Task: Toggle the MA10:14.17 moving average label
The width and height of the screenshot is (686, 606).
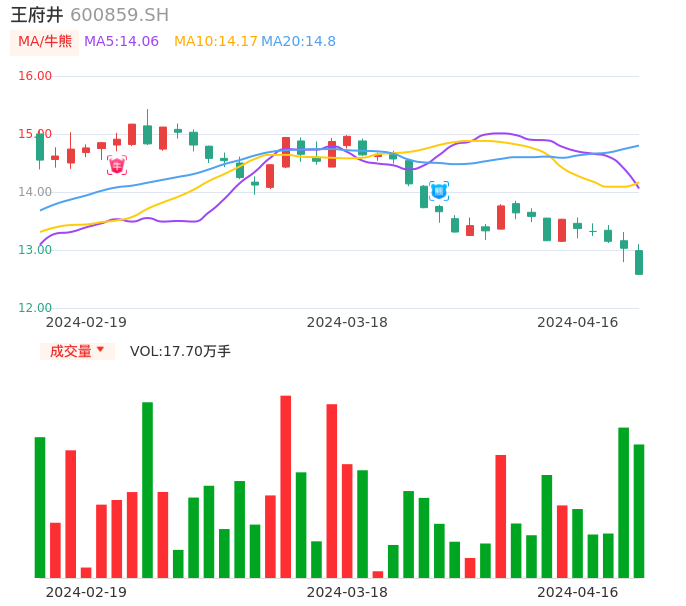Action: [215, 42]
